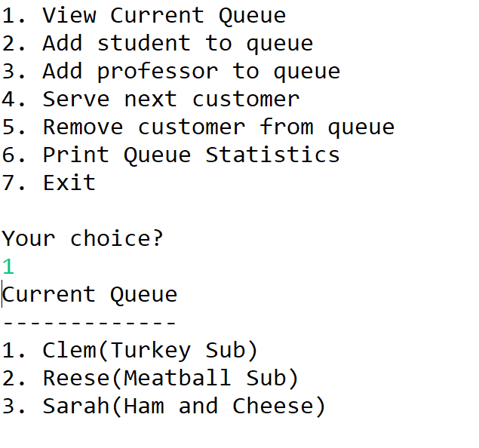Viewport: 479px width, 448px height.
Task: Click the word 'Meatball' in second entry
Action: pos(177,378)
